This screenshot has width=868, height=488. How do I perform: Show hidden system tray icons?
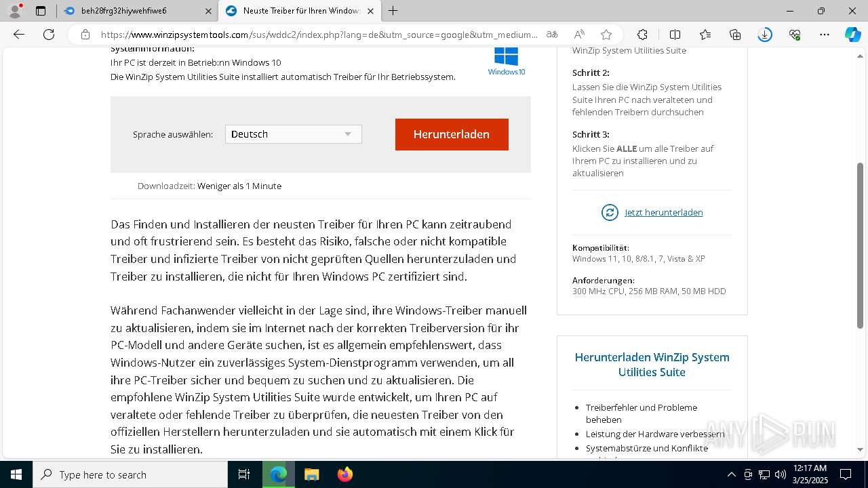tap(731, 474)
